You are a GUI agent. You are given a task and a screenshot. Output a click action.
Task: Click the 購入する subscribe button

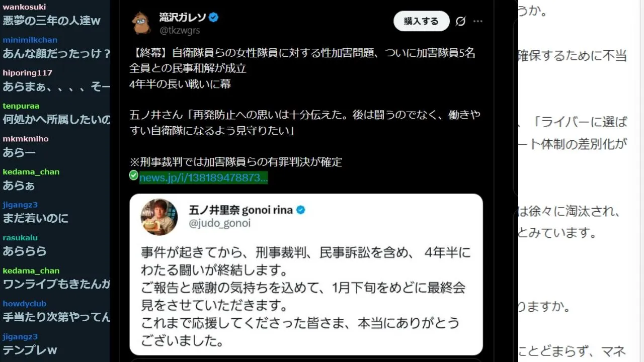click(421, 21)
